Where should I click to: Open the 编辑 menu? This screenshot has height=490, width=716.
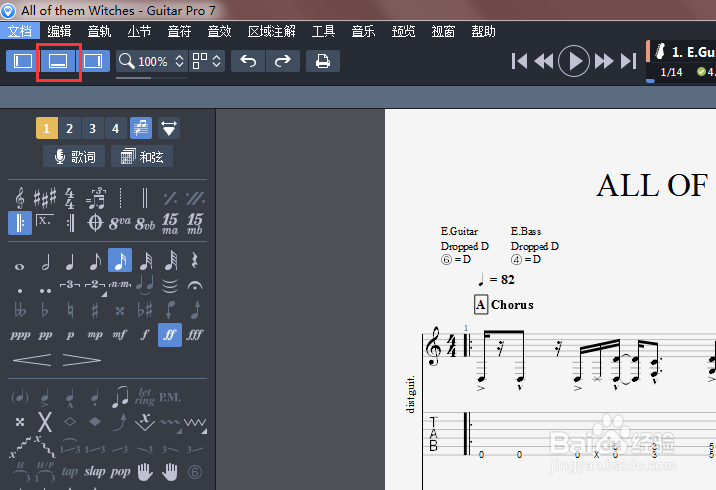point(59,31)
